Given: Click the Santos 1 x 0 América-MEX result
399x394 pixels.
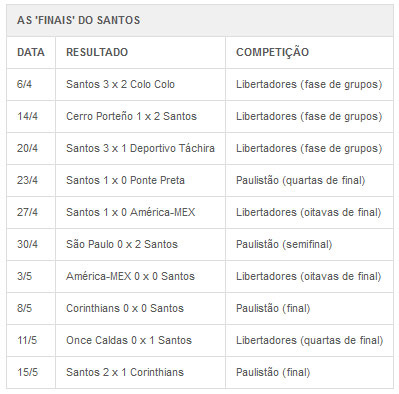Looking at the screenshot, I should (x=130, y=212).
